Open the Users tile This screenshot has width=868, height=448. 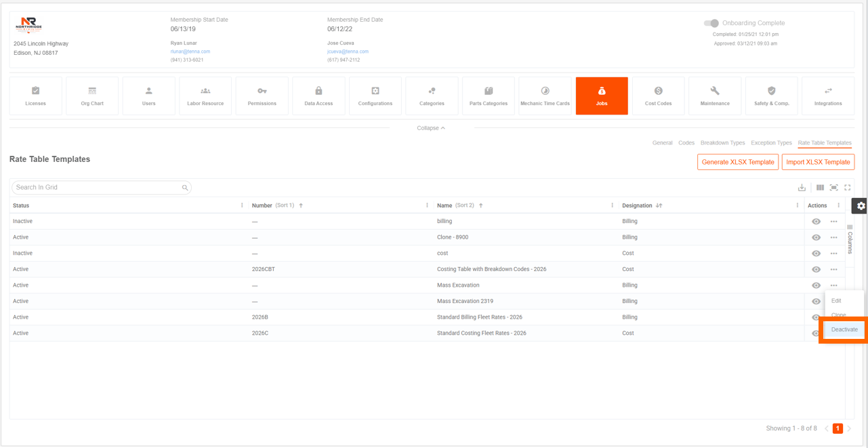pyautogui.click(x=149, y=96)
